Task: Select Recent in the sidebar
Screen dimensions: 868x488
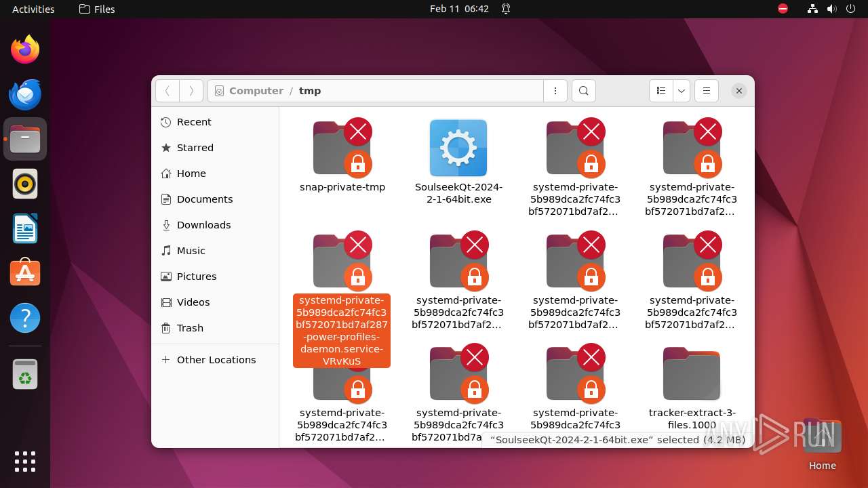Action: [215, 122]
